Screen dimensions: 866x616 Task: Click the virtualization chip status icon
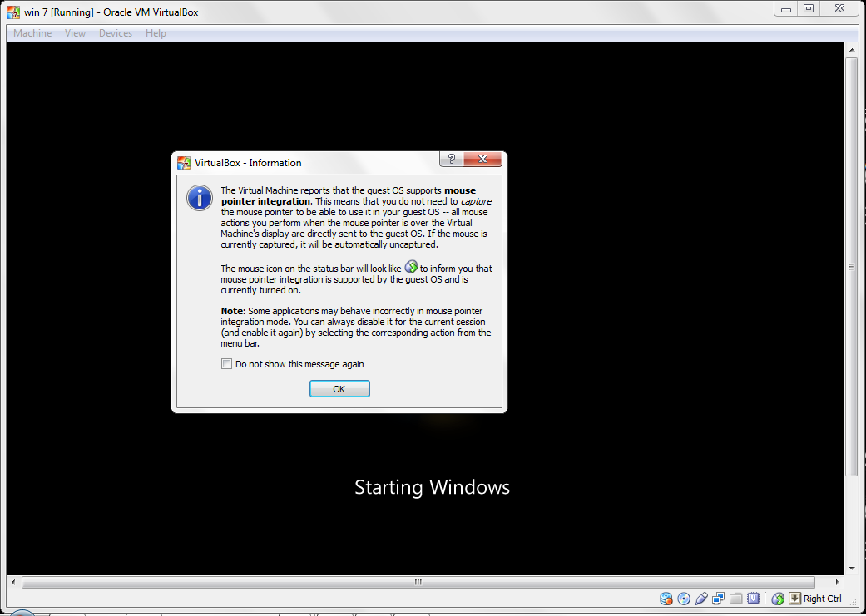[x=754, y=599]
